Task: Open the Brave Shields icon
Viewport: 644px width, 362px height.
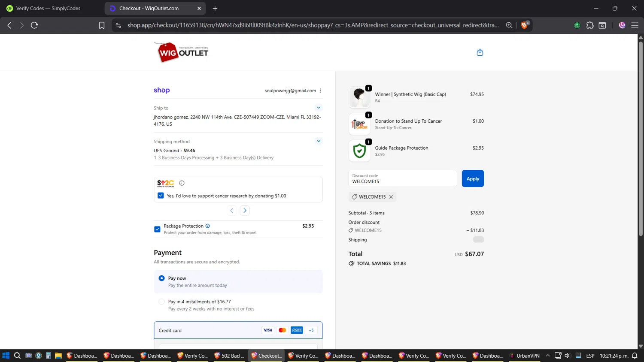Action: click(524, 25)
